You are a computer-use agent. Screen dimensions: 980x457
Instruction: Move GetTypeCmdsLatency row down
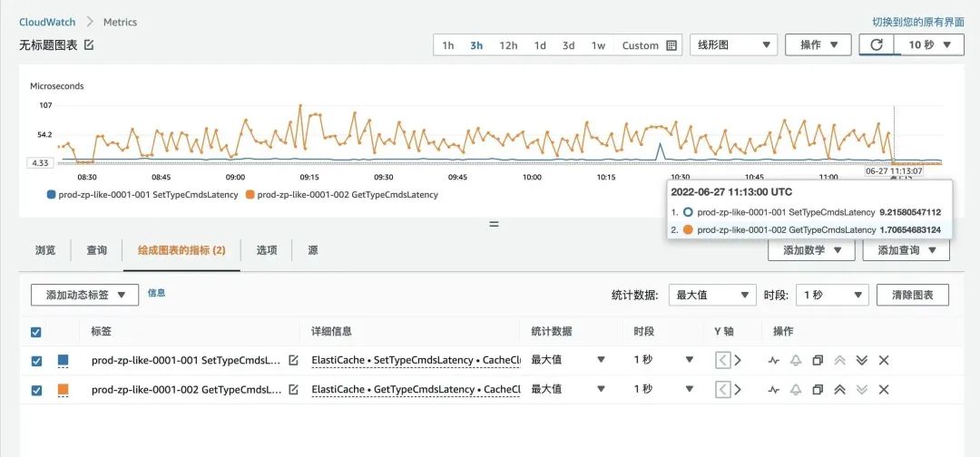pyautogui.click(x=862, y=390)
